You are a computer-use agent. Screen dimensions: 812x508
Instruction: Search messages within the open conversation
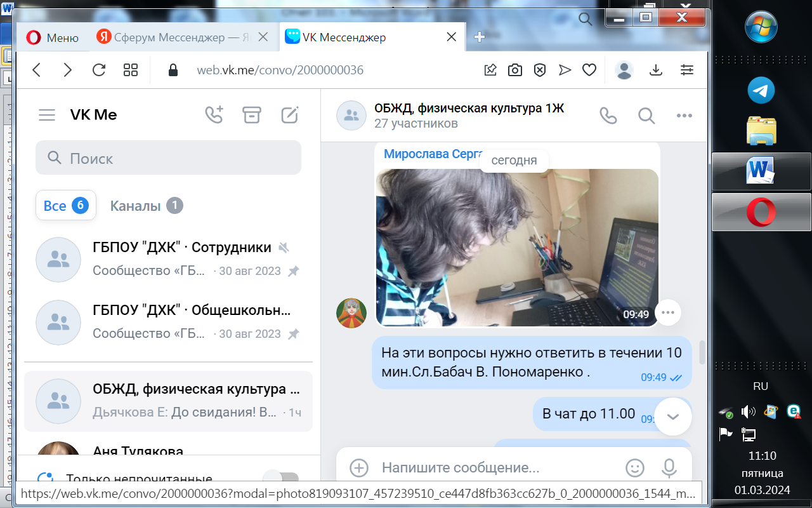tap(646, 116)
